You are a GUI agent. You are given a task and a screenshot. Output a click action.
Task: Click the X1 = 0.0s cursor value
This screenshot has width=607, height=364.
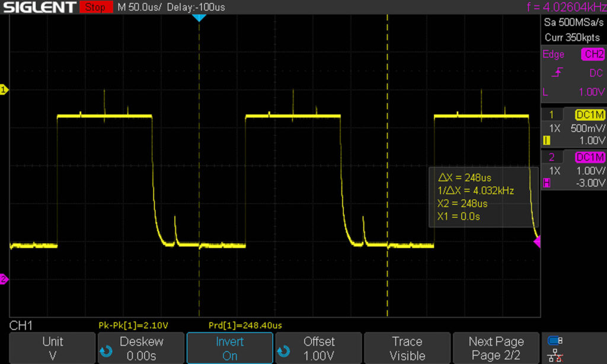pos(459,216)
